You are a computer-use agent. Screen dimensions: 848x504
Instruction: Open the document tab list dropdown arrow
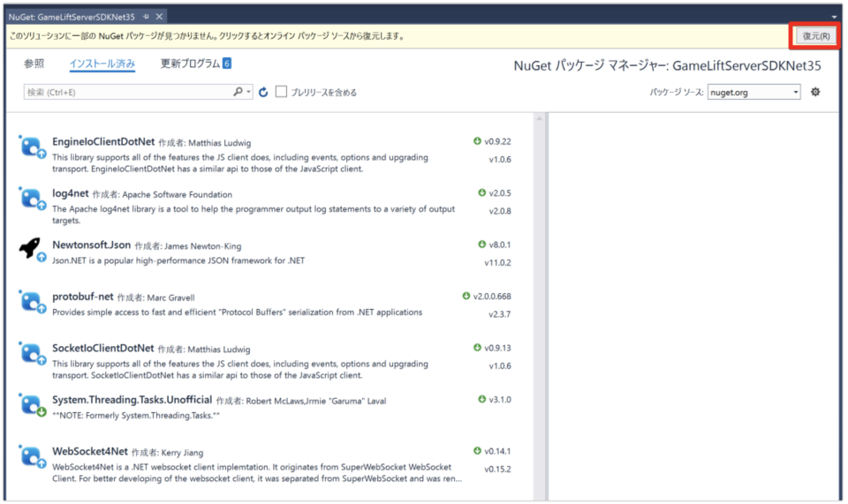pos(834,17)
